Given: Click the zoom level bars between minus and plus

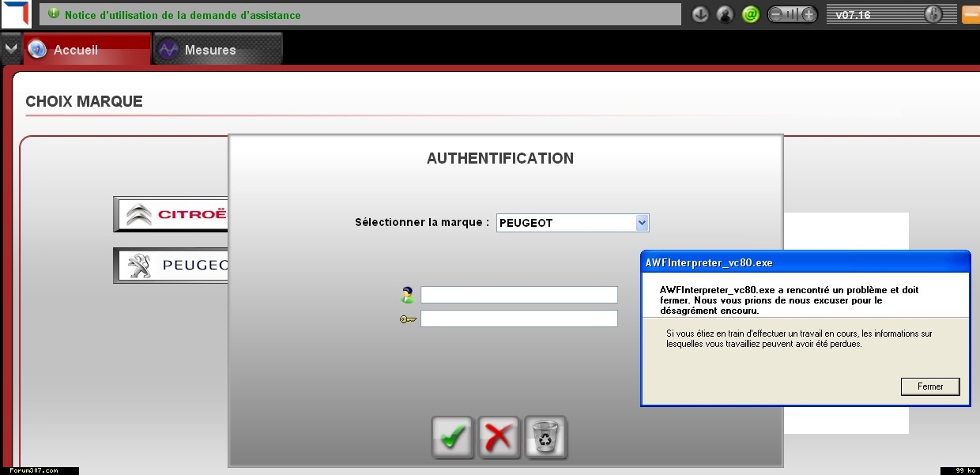Looking at the screenshot, I should 793,14.
